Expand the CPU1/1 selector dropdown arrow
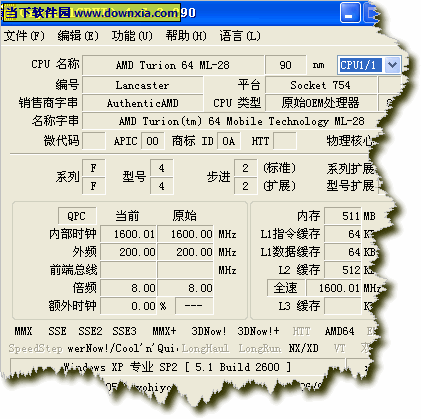The width and height of the screenshot is (421, 419). (392, 65)
